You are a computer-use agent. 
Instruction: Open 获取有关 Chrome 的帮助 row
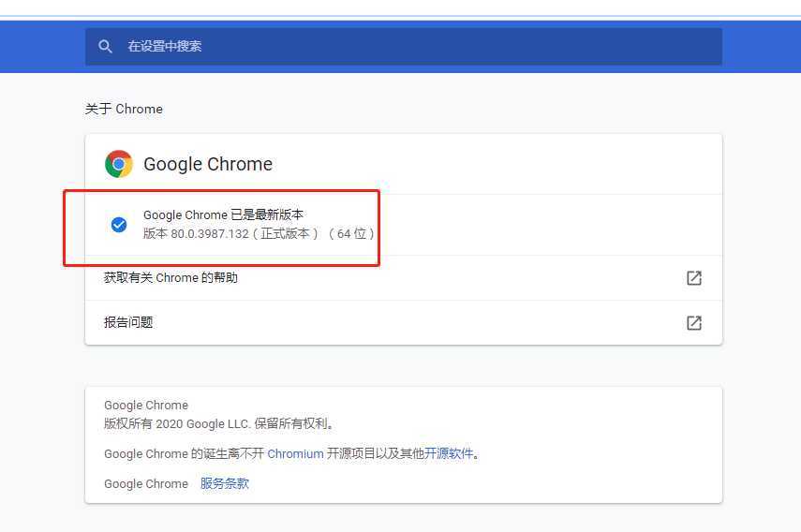tap(404, 278)
